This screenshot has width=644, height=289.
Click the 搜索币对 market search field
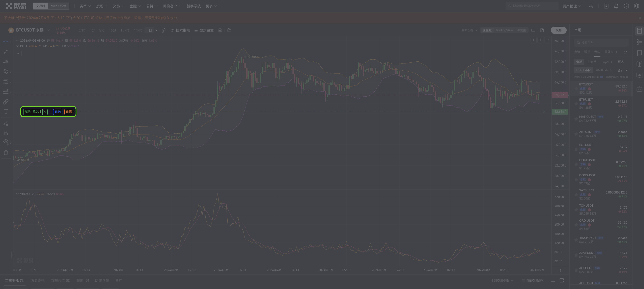click(601, 42)
